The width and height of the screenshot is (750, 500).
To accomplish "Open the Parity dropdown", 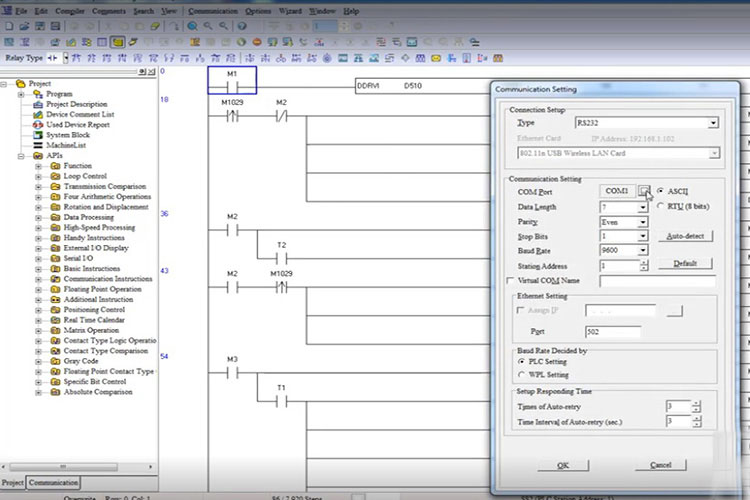I will 642,222.
